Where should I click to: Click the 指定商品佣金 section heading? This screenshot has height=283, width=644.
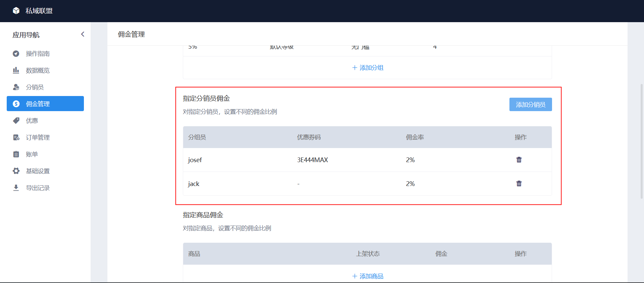click(203, 215)
